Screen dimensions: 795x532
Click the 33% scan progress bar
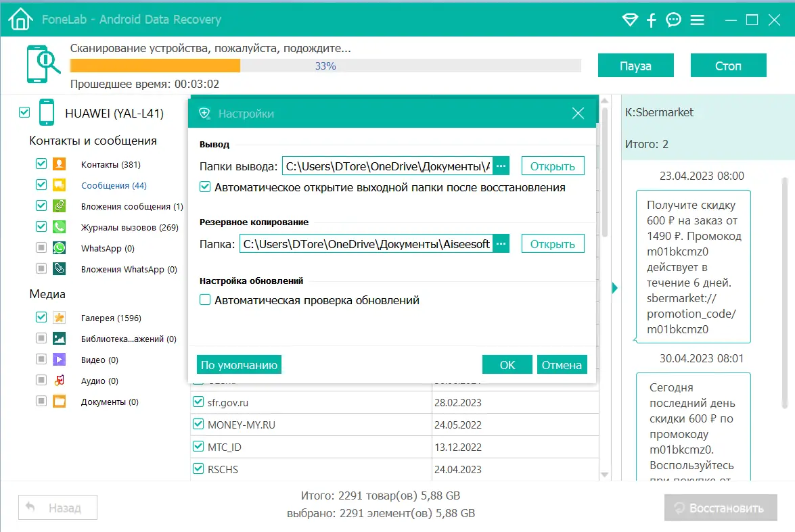coord(325,66)
